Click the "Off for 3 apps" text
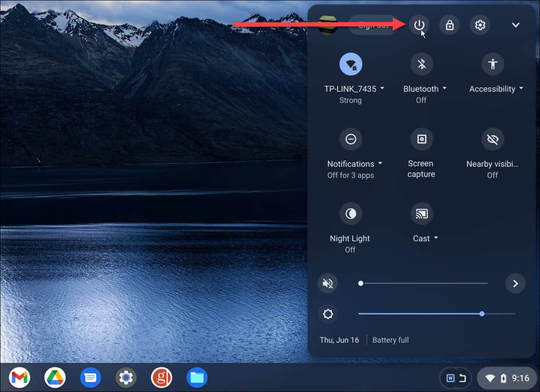 (351, 175)
